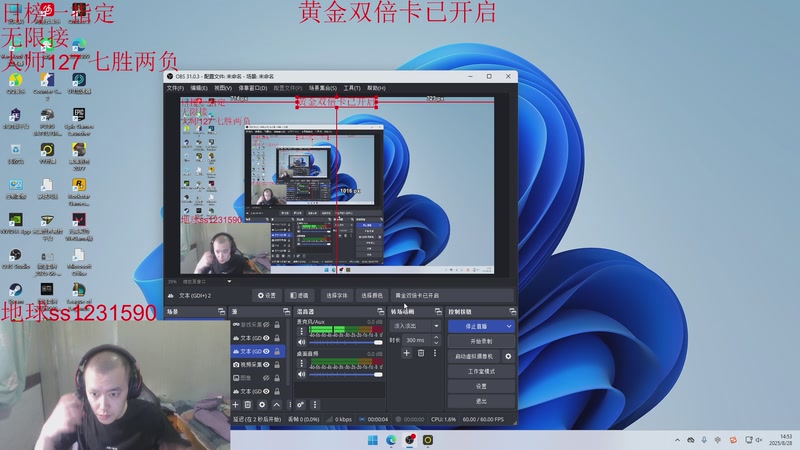
Task: Add a transition with the plus icon
Action: (x=407, y=353)
